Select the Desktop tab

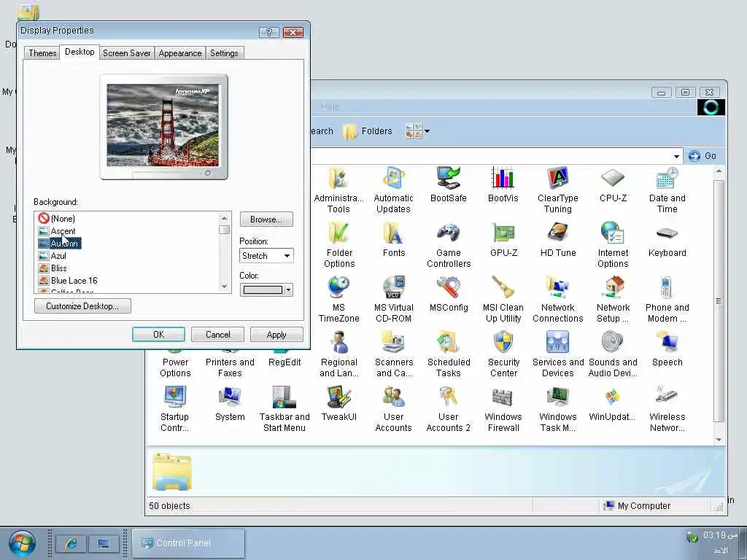[80, 52]
